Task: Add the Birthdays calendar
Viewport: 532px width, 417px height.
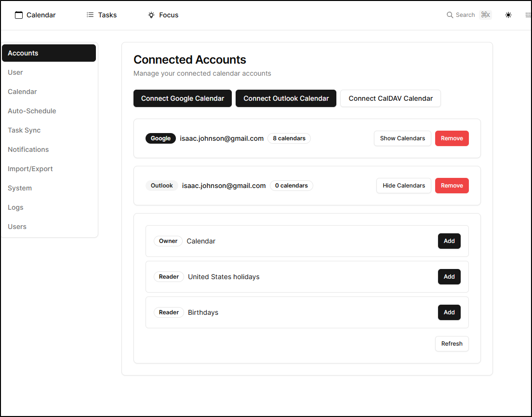Action: tap(449, 312)
